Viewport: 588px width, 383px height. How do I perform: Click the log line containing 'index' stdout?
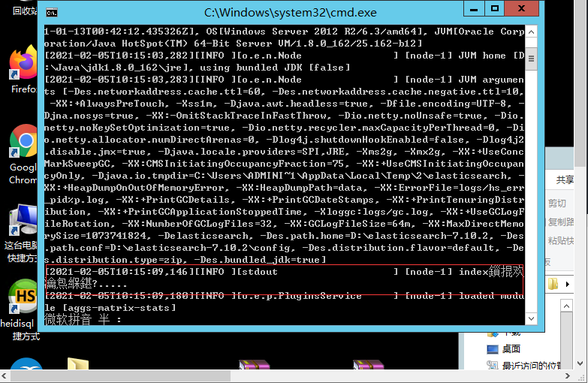[x=284, y=278]
